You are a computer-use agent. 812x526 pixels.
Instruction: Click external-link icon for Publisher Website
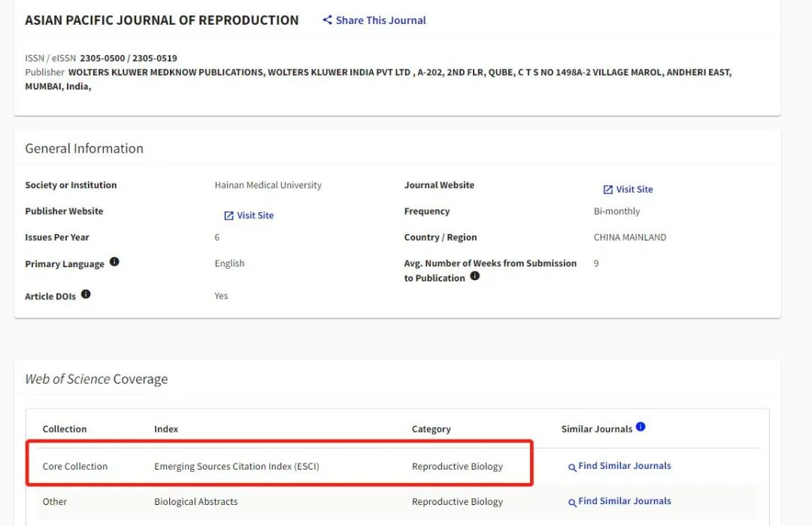(x=229, y=216)
